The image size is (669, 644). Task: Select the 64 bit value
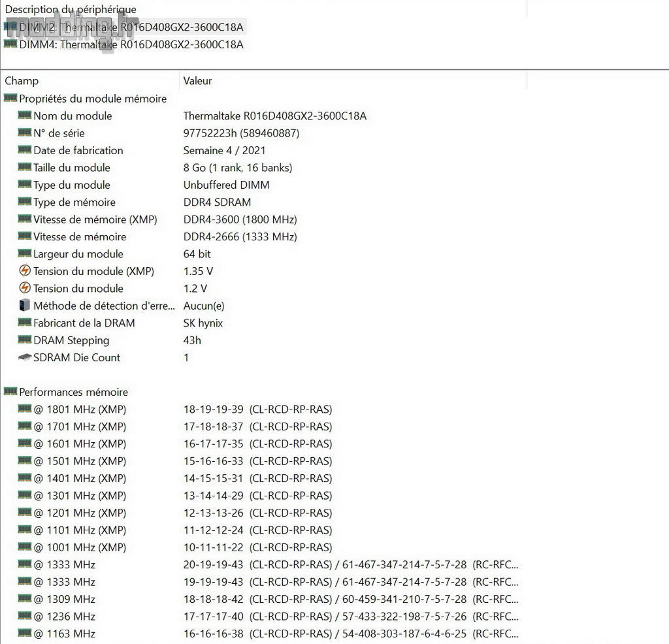tap(197, 254)
